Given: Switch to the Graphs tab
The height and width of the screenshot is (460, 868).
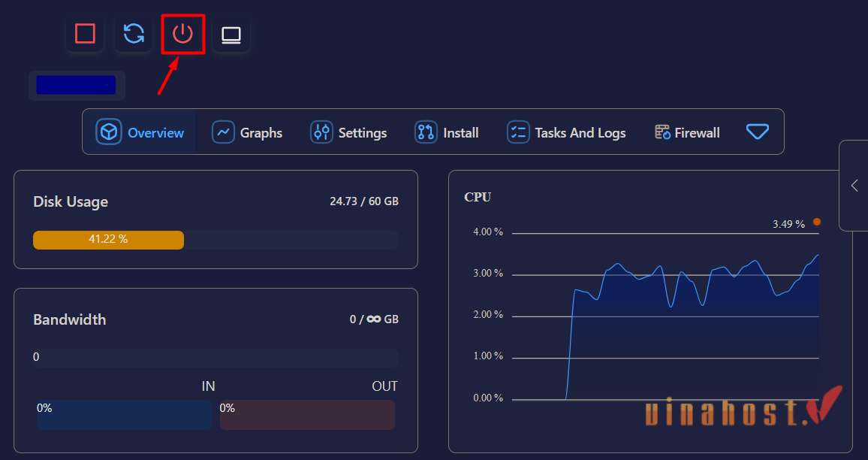Looking at the screenshot, I should coord(247,133).
